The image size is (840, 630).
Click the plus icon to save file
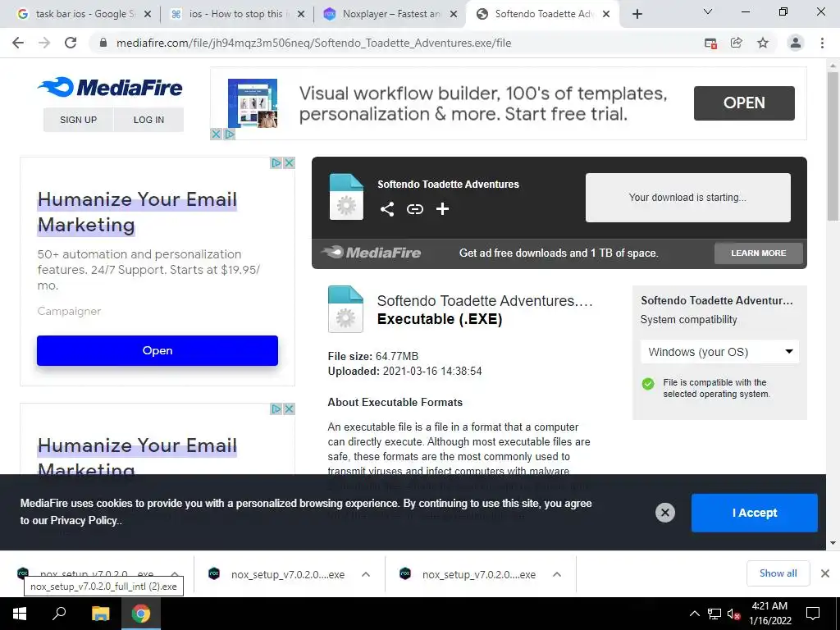tap(442, 209)
